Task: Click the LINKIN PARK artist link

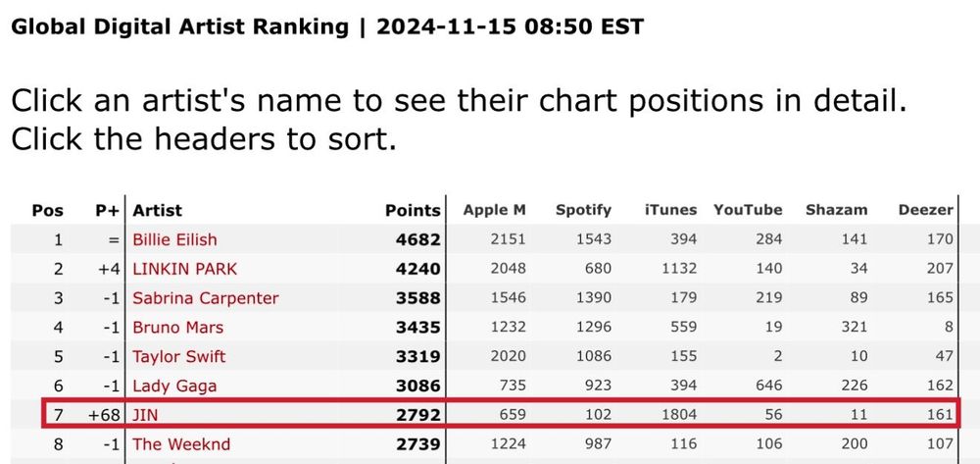Action: click(184, 269)
